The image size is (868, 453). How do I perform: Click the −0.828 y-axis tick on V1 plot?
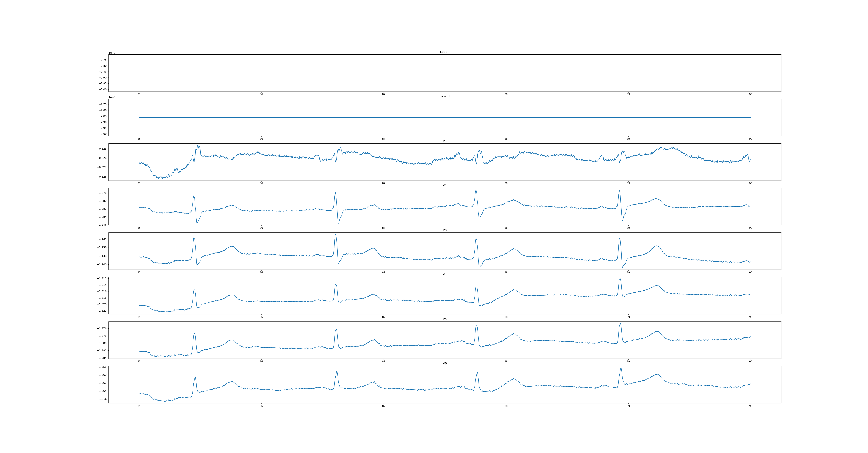click(x=102, y=177)
